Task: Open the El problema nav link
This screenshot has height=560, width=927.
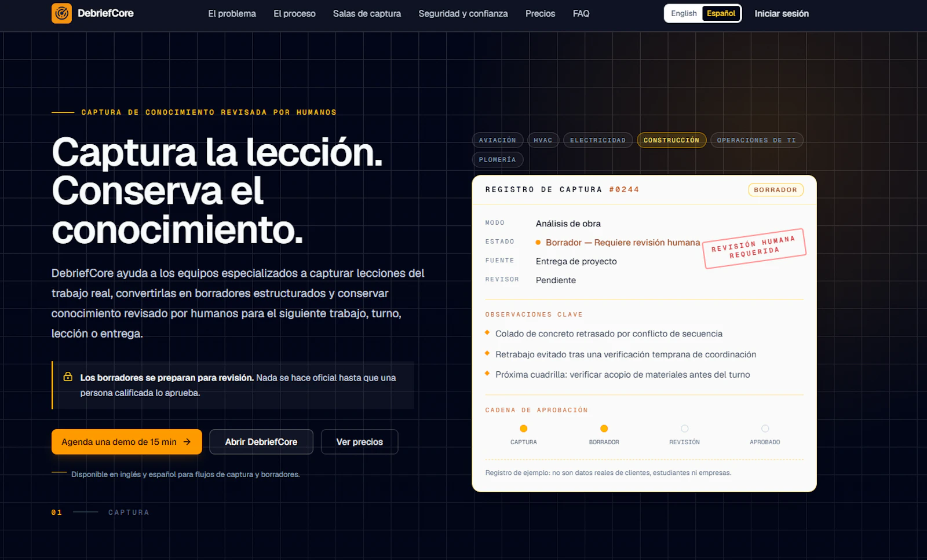Action: tap(232, 13)
